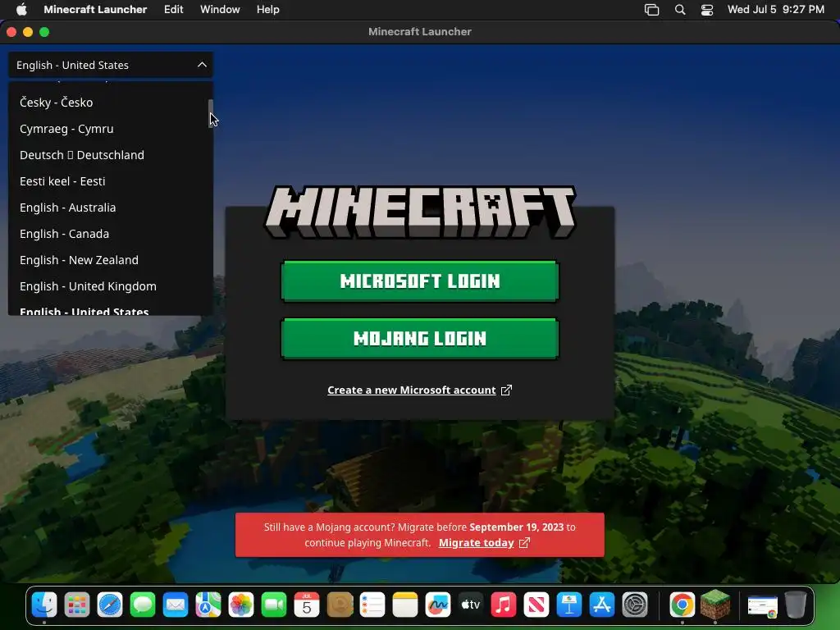Launch Safari from the dock

pyautogui.click(x=110, y=605)
